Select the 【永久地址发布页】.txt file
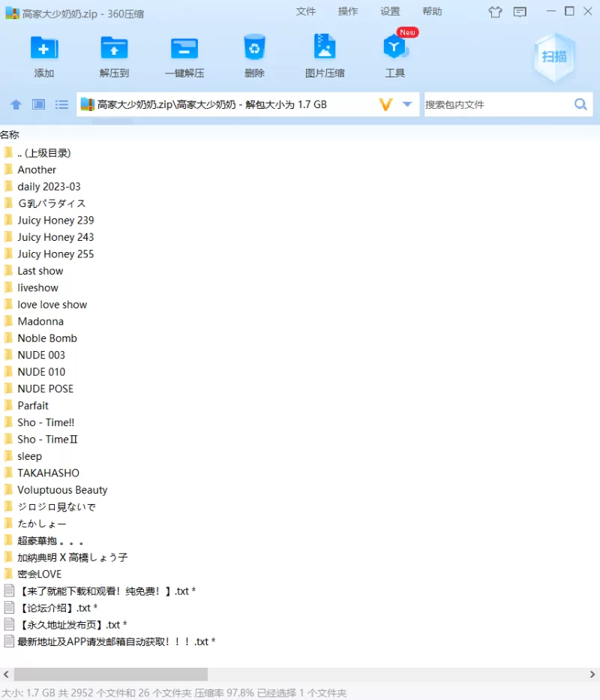 coord(72,625)
